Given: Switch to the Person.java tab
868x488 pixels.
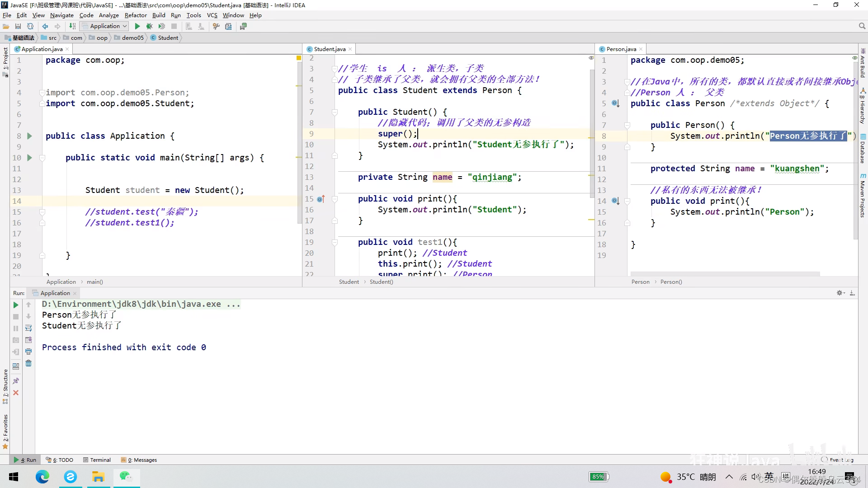Looking at the screenshot, I should [x=621, y=49].
